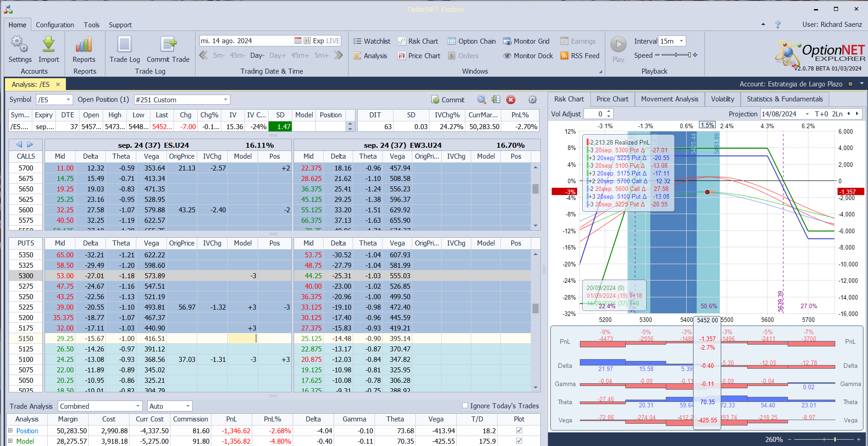Image resolution: width=868 pixels, height=446 pixels.
Task: Open the Tools menu tab
Action: coord(91,25)
